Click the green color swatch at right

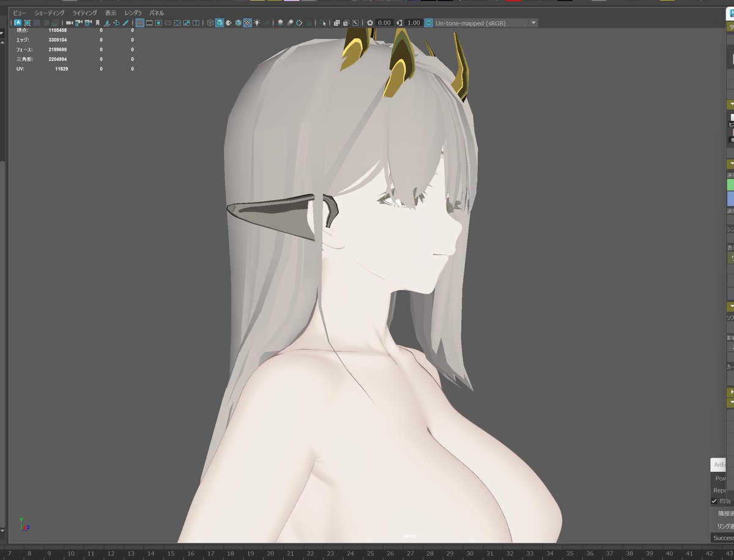730,185
